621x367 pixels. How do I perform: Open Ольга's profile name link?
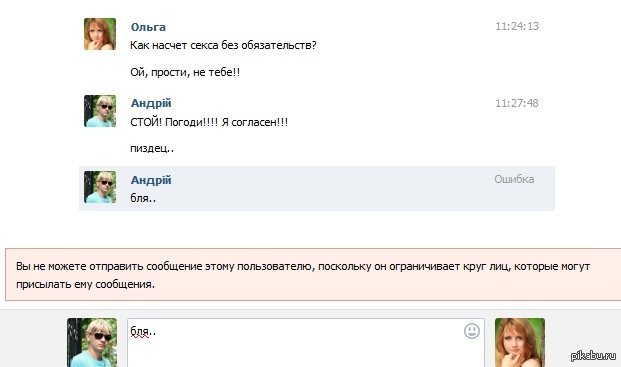point(148,27)
